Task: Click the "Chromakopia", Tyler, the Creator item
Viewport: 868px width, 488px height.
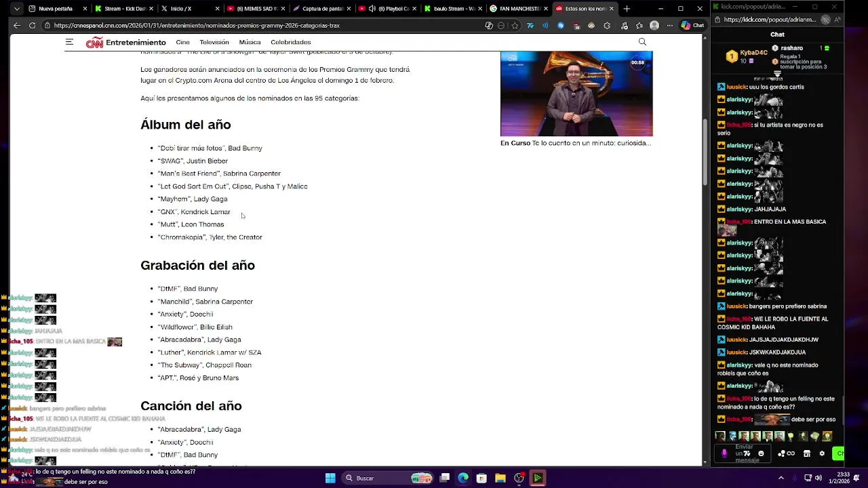Action: click(x=210, y=237)
